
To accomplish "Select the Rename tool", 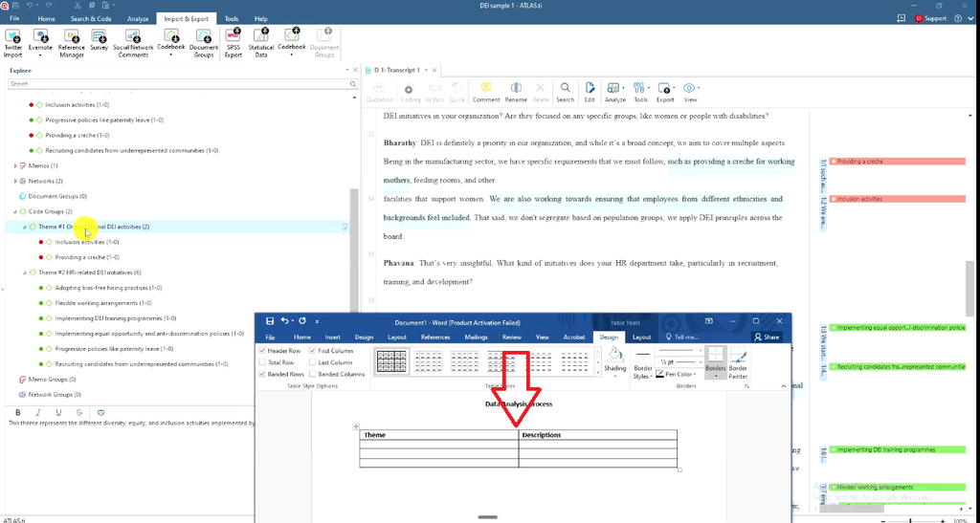I will [516, 92].
